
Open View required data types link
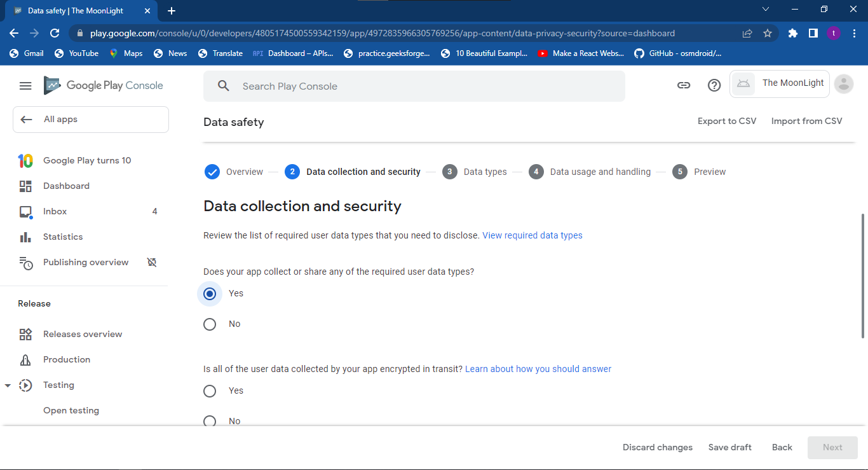pos(532,235)
